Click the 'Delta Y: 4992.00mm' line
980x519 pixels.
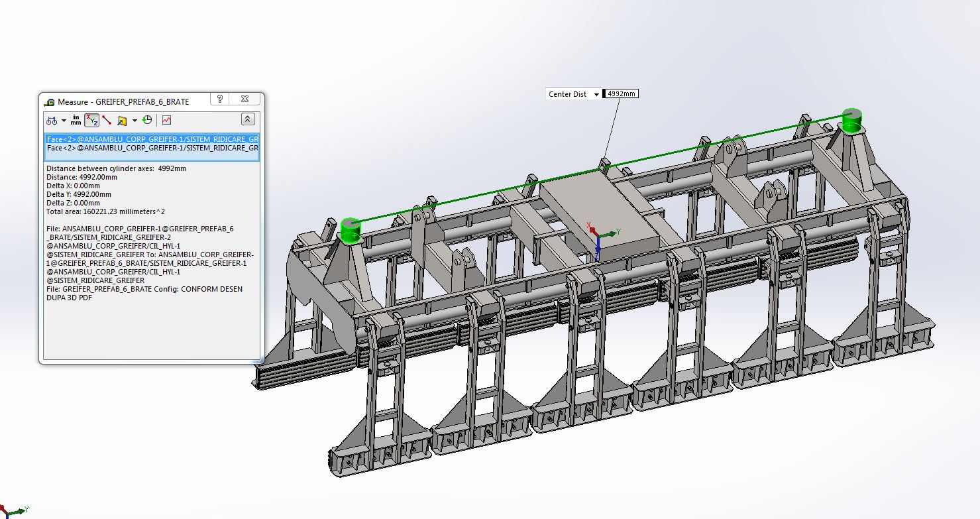(x=79, y=194)
